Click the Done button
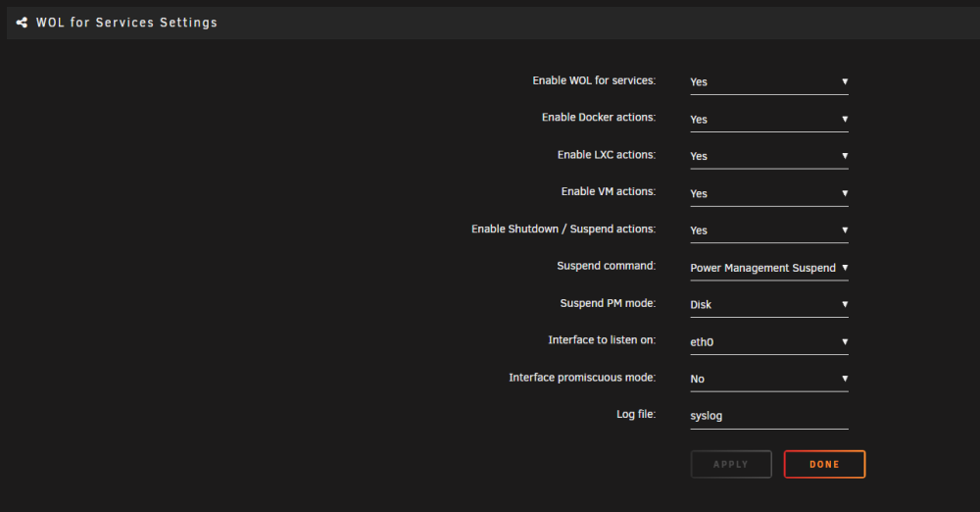Image resolution: width=980 pixels, height=512 pixels. (x=824, y=465)
